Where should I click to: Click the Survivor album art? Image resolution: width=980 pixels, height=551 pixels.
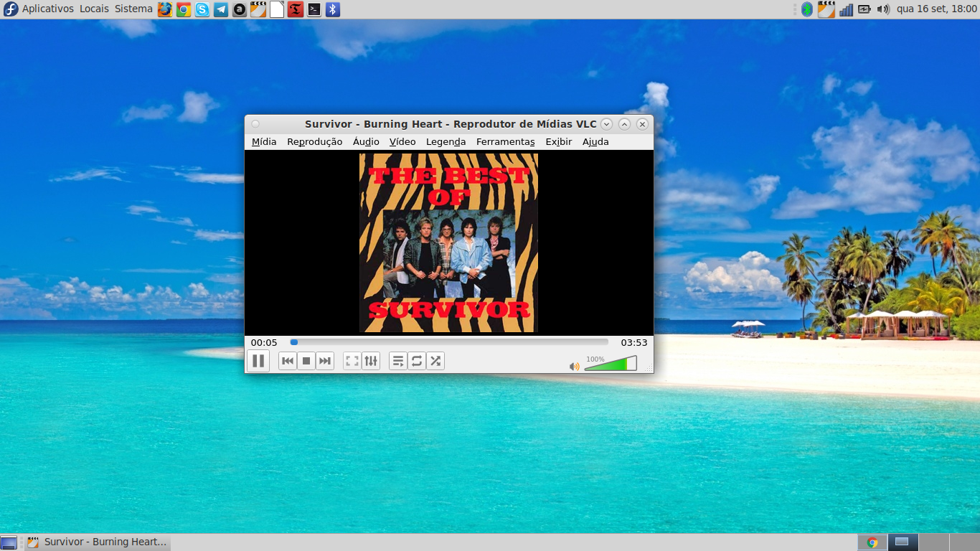(x=448, y=242)
